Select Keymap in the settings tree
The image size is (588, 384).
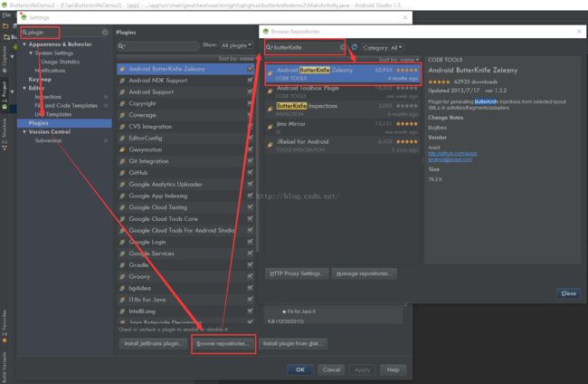40,80
